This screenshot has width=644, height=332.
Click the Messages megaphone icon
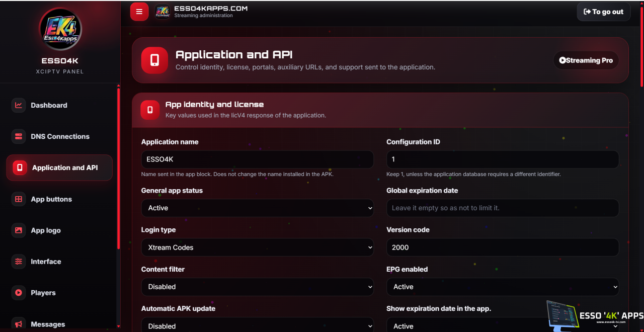click(x=19, y=324)
